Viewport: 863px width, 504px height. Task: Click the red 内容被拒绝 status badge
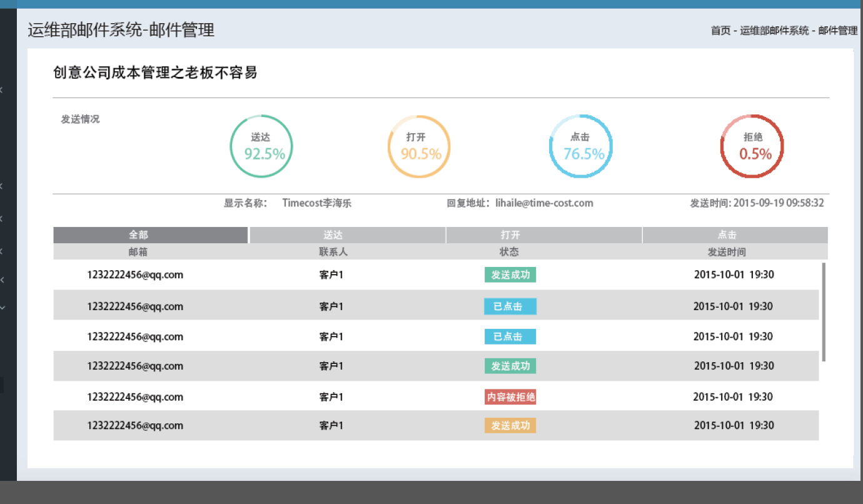510,396
